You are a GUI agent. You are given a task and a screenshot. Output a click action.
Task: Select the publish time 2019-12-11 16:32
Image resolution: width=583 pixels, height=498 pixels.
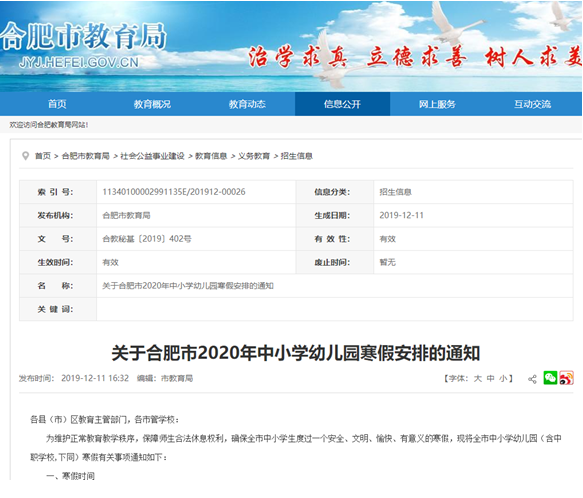coord(95,378)
